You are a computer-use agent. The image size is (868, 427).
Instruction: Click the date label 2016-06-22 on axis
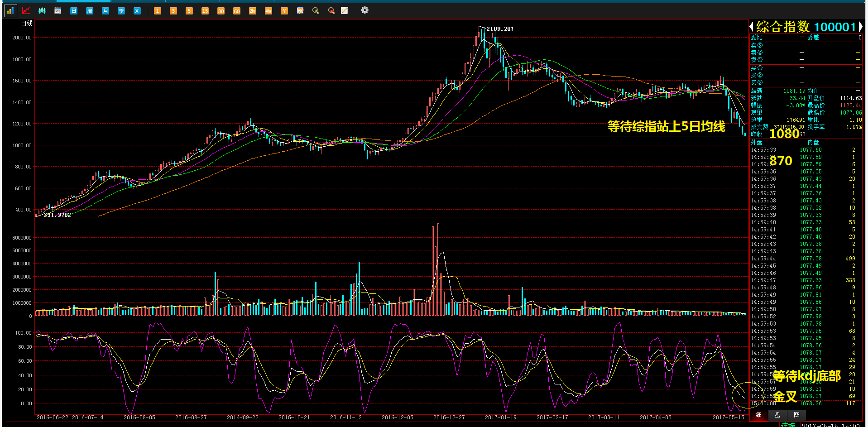click(52, 417)
